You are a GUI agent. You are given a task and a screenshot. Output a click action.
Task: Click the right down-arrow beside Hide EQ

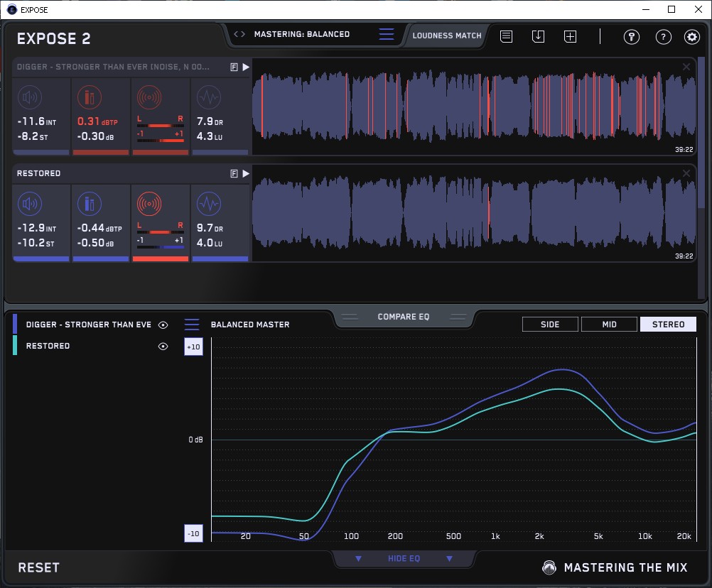tap(449, 558)
